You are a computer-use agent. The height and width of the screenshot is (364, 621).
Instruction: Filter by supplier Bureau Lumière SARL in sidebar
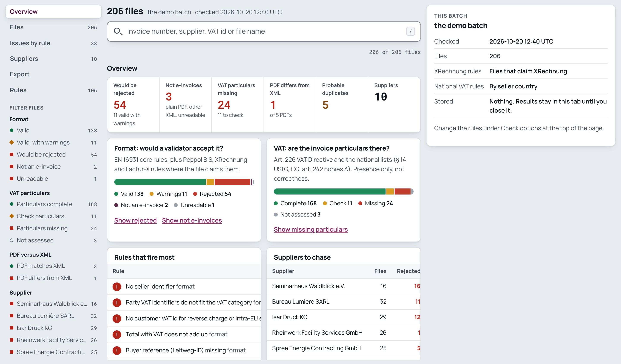pyautogui.click(x=53, y=316)
